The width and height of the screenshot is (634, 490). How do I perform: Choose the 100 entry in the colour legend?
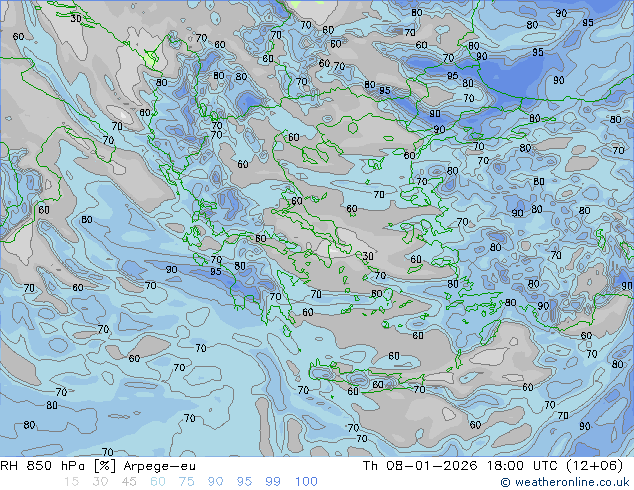pos(306,482)
